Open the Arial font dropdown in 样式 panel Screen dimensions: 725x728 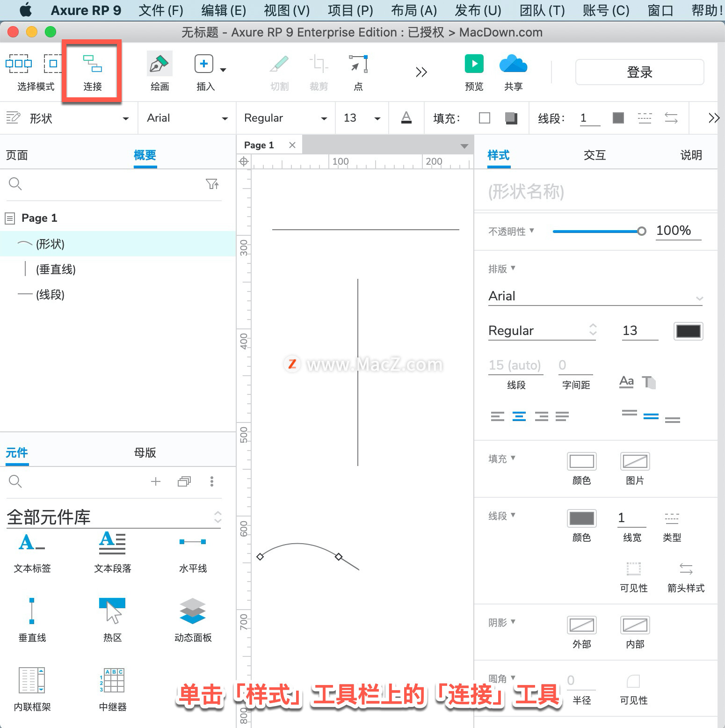[595, 296]
